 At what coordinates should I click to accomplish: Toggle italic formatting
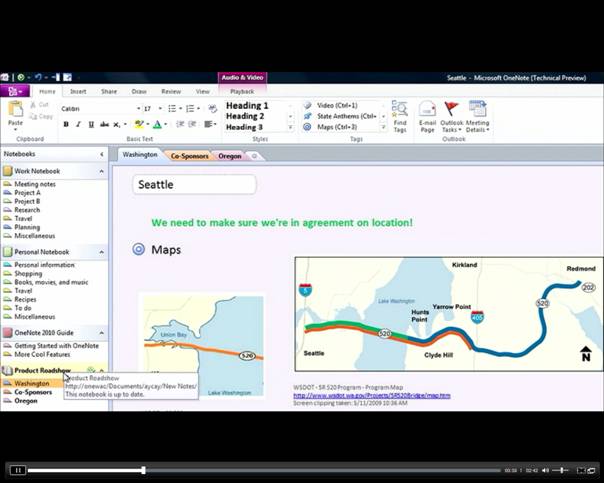click(78, 124)
